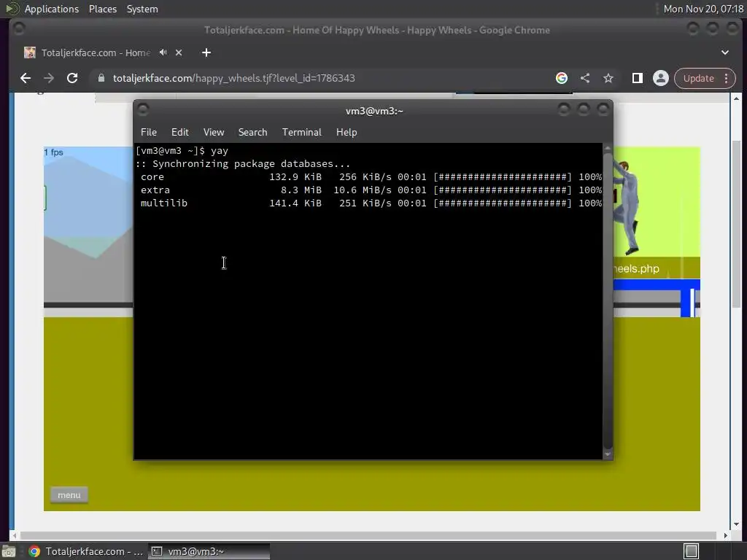Screen dimensions: 747x560
Task: Switch to vm3@vm3 taskbar entry
Action: (209, 551)
